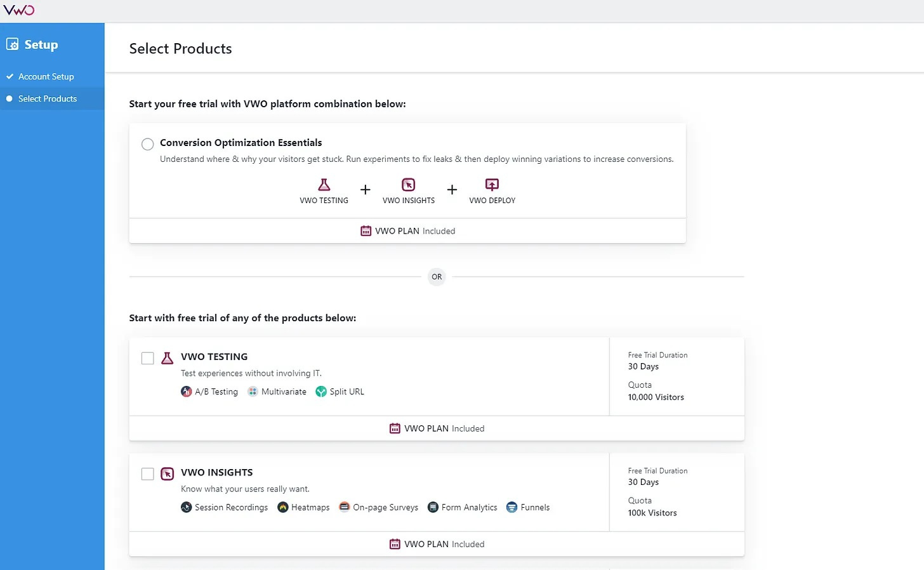Click the Form Analytics label
The image size is (924, 570).
[x=470, y=507]
